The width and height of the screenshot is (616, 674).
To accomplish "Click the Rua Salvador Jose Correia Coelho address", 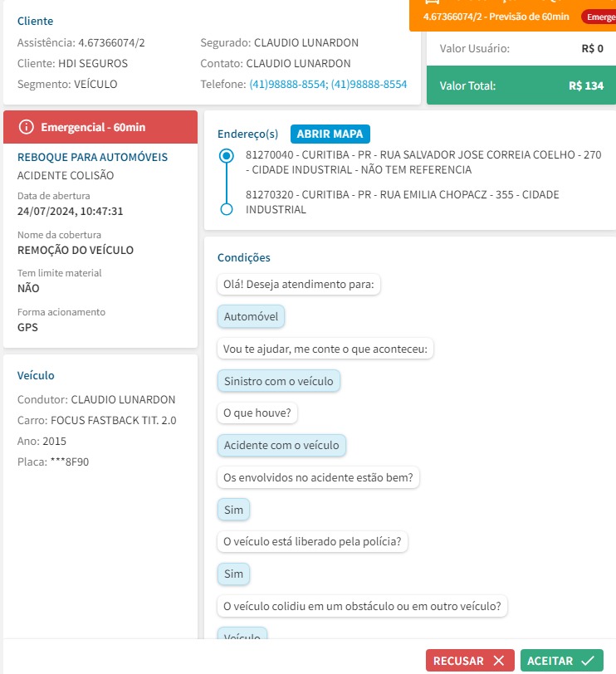I will [423, 163].
